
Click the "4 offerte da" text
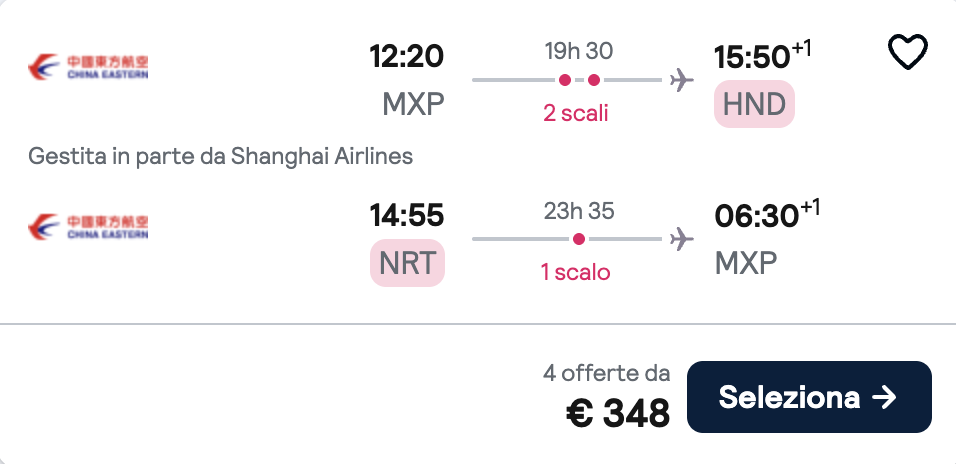click(x=606, y=373)
